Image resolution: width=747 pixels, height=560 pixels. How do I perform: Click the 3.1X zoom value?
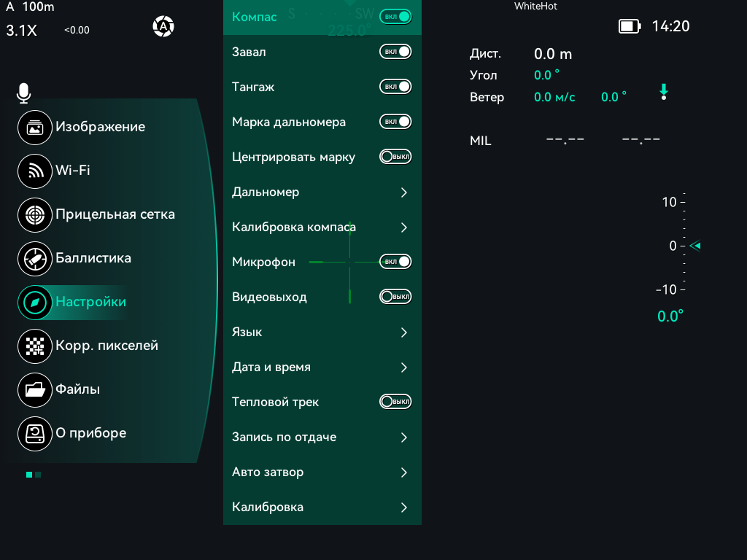coord(21,31)
